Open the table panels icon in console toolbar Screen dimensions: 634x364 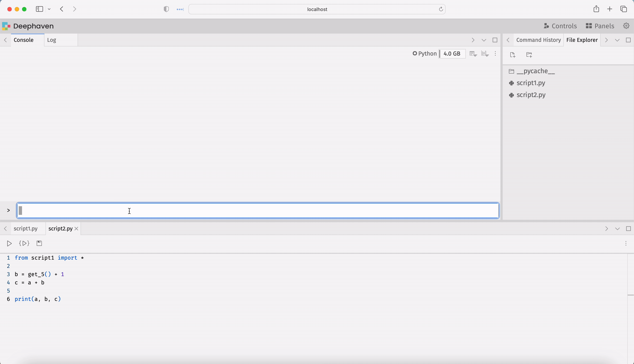(x=473, y=53)
